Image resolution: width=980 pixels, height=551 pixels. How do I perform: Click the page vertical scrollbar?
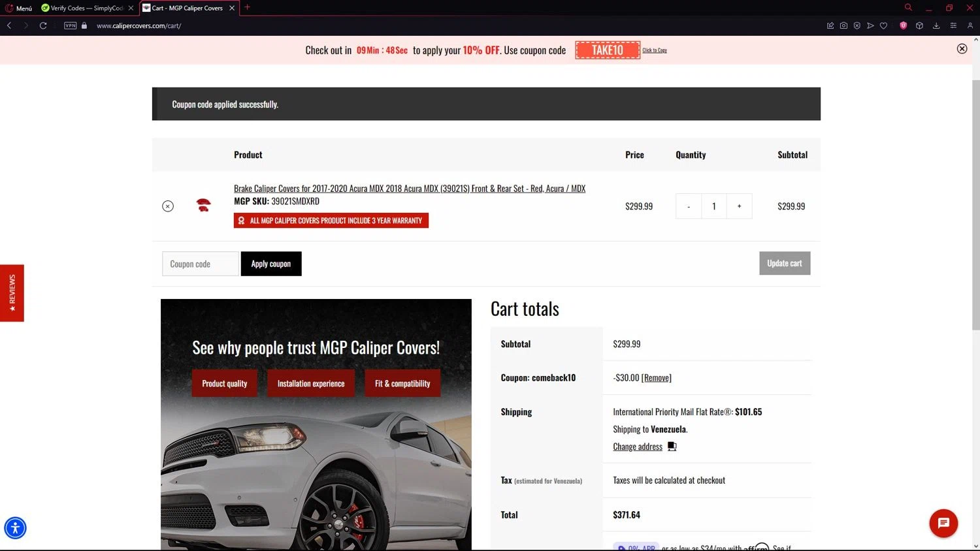tap(976, 206)
